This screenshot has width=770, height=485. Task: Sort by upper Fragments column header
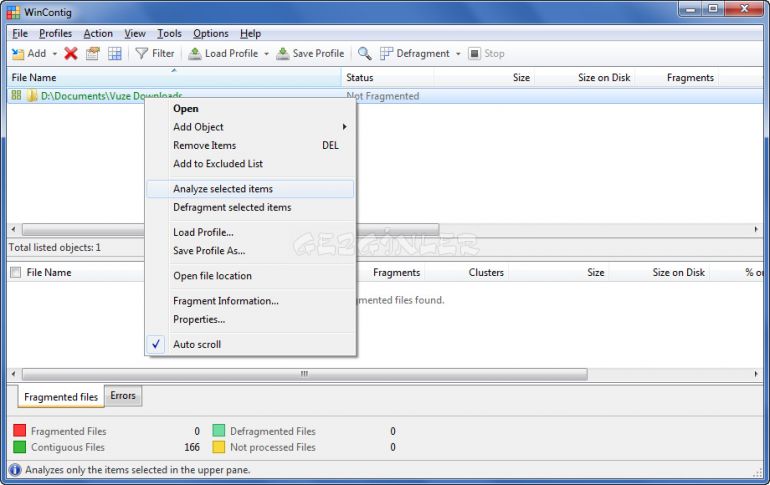point(677,78)
